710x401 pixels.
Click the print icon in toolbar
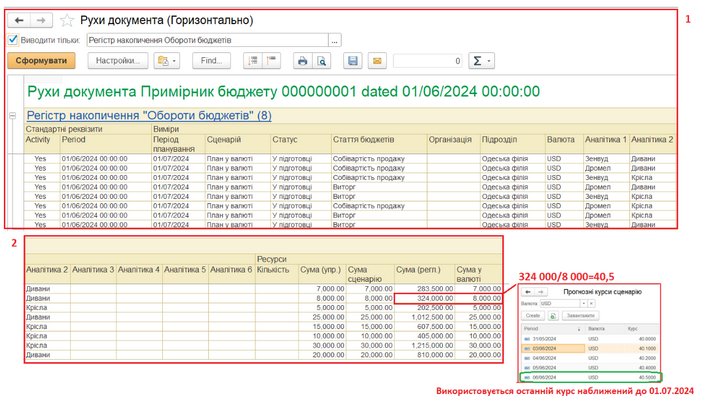click(301, 61)
